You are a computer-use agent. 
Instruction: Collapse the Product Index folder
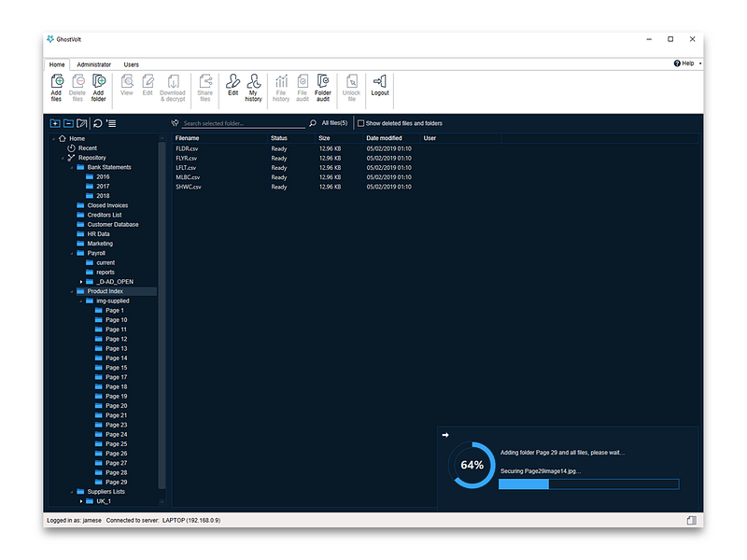[x=72, y=291]
